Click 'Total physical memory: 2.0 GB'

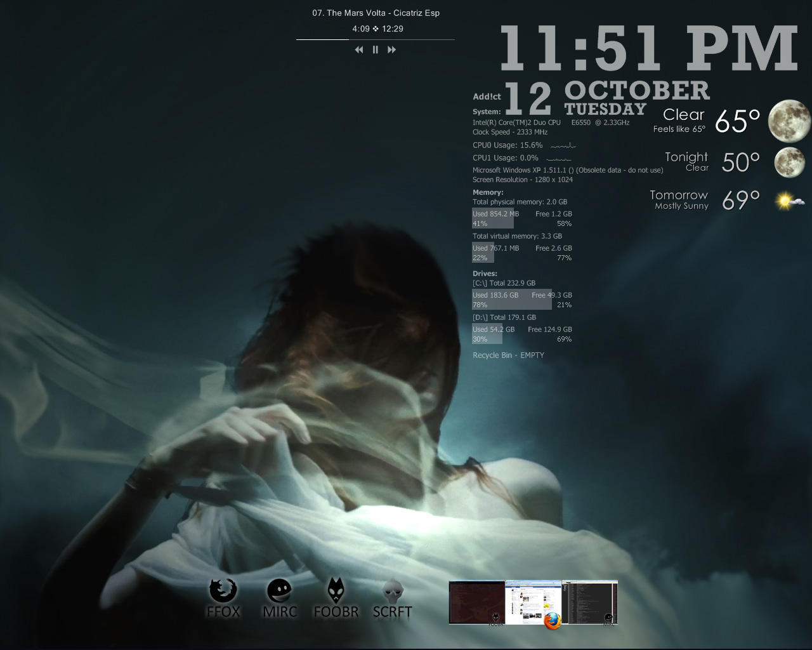point(520,202)
